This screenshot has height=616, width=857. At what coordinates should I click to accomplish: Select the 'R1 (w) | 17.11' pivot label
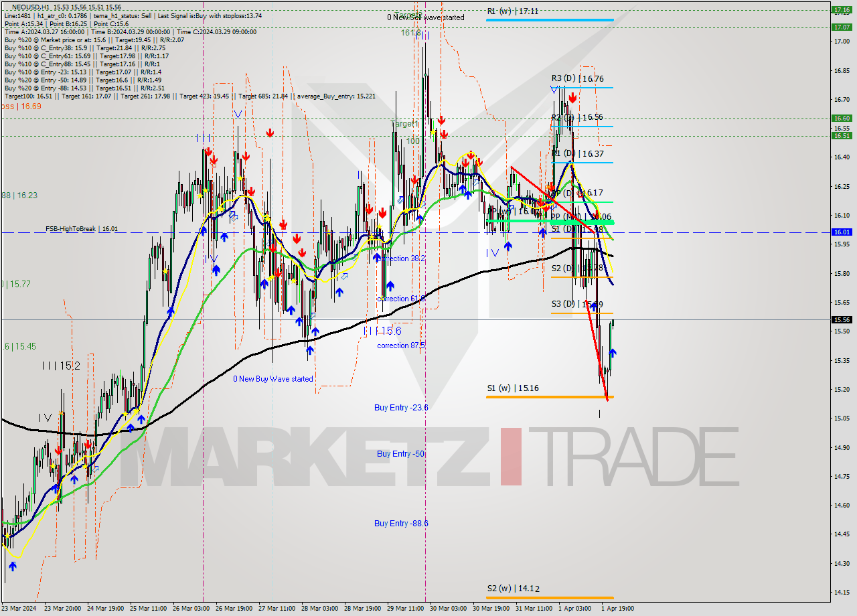pyautogui.click(x=512, y=11)
